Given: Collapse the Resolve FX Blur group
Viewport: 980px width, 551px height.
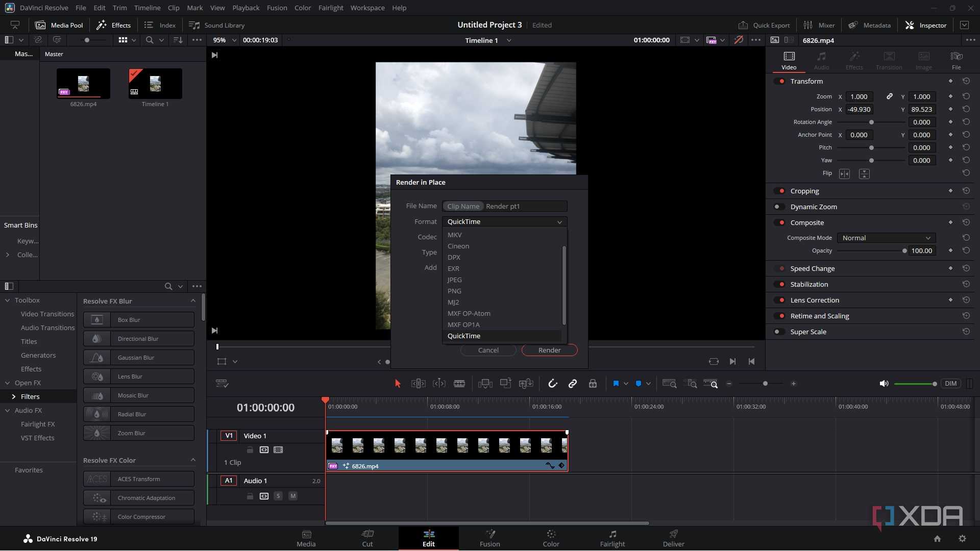Looking at the screenshot, I should tap(193, 301).
